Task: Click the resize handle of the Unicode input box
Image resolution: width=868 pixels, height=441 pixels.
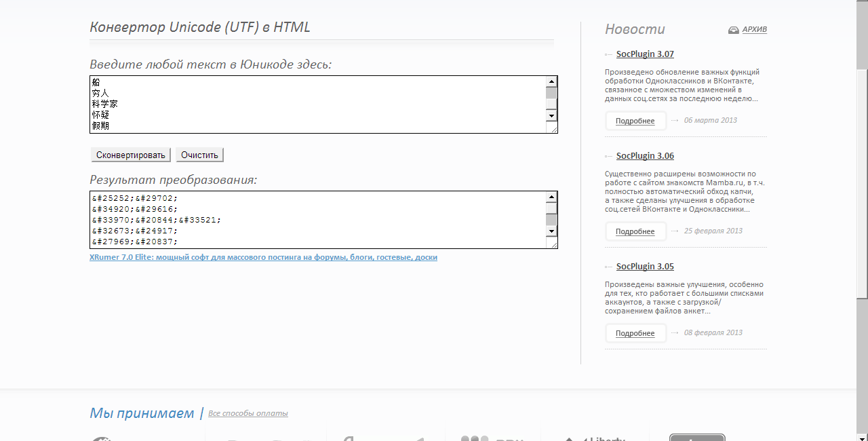Action: [553, 128]
